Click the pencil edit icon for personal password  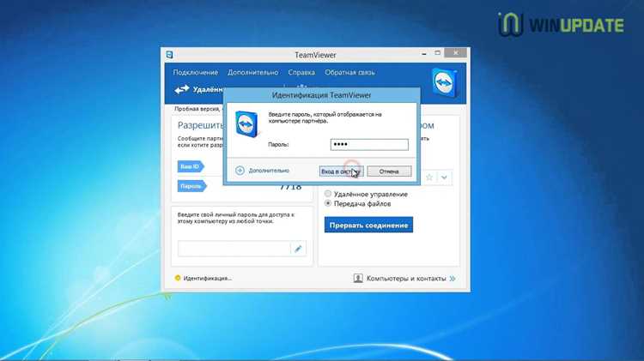pos(298,249)
